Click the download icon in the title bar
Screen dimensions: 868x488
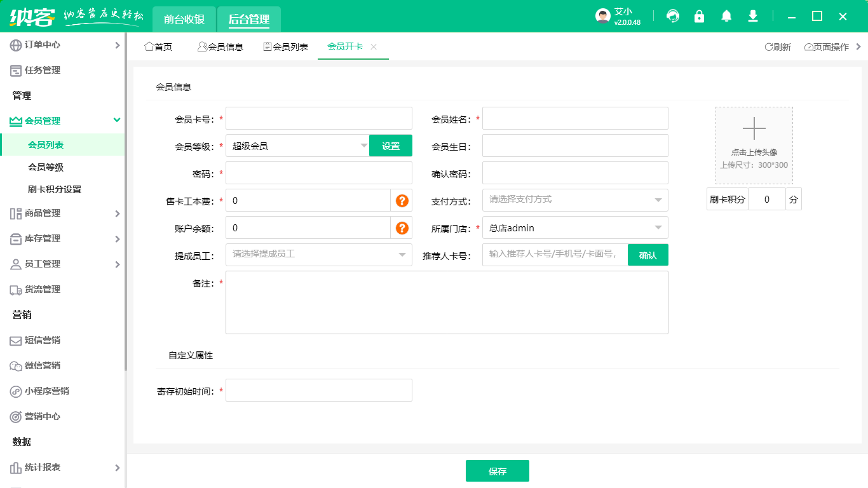(x=752, y=16)
